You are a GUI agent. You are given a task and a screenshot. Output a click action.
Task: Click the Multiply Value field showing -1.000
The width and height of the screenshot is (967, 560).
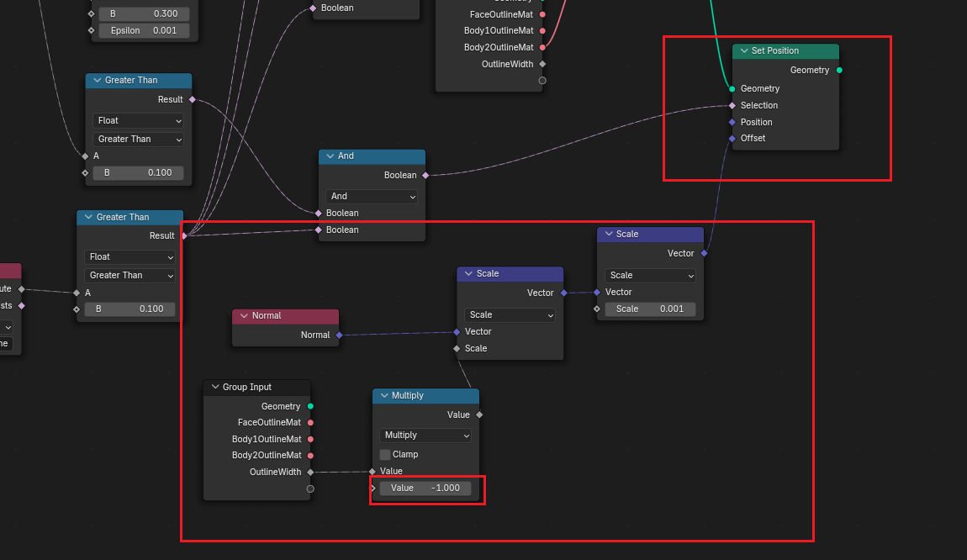tap(425, 488)
